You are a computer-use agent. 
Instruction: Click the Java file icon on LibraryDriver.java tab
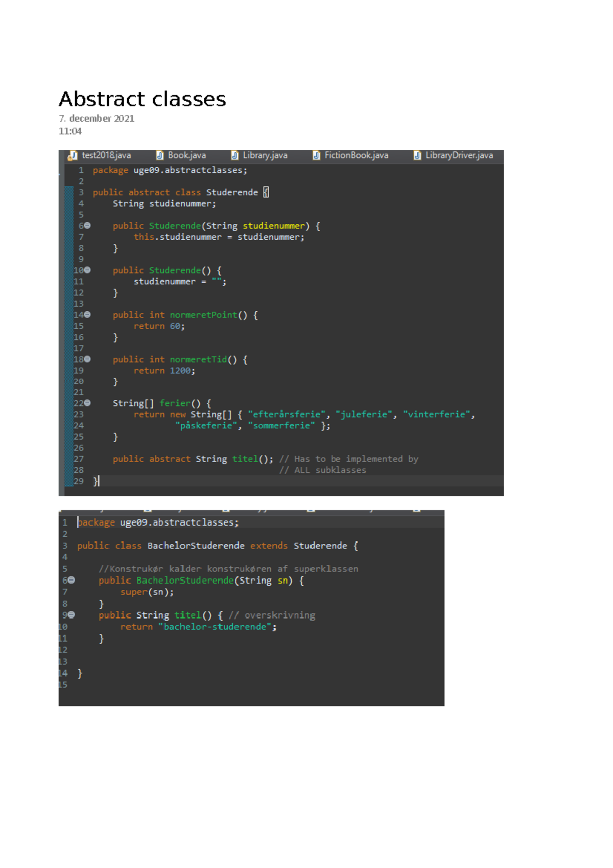[417, 155]
